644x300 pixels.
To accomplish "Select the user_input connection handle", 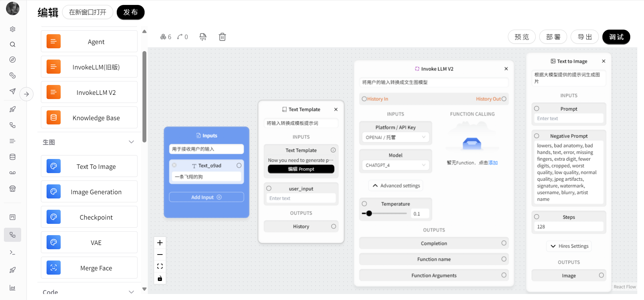I will 269,188.
